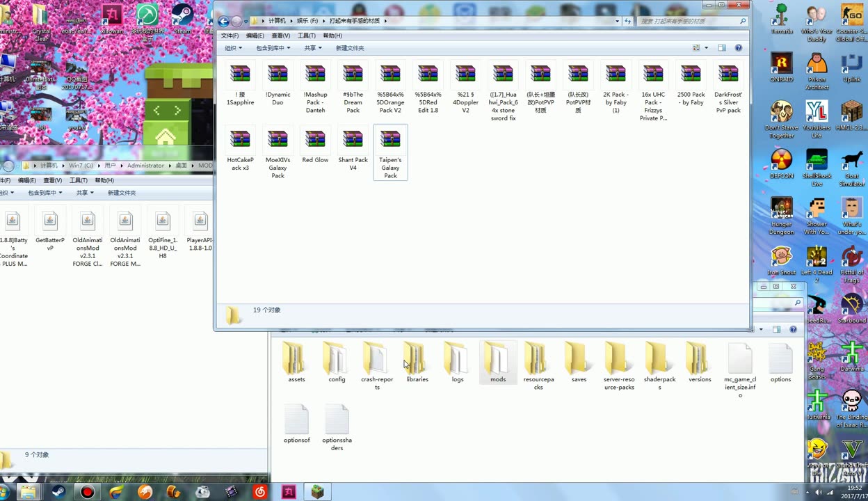Select MoeXIVs Galaxy Pack archive

(x=278, y=153)
